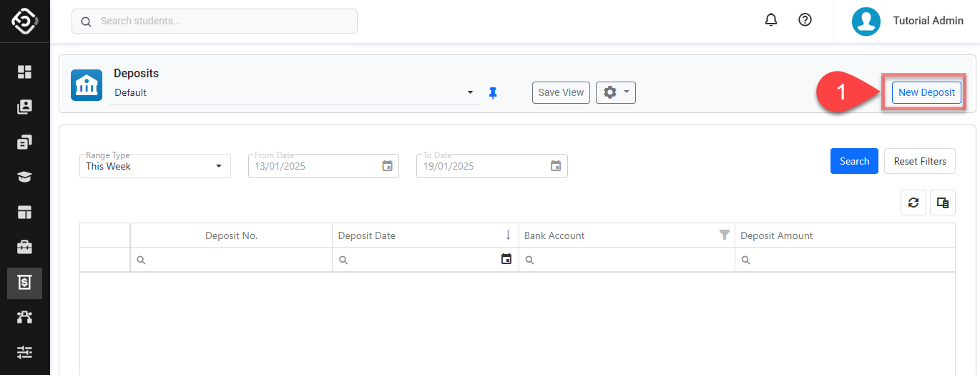
Task: Click the blue Search button
Action: [854, 161]
